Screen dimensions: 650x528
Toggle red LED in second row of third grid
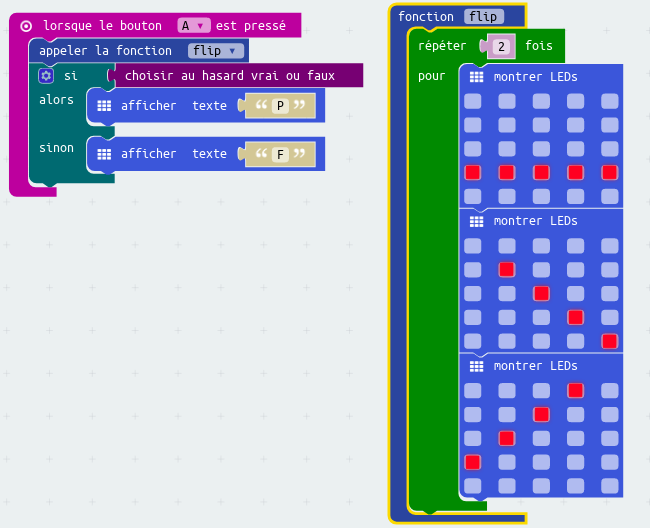point(541,414)
